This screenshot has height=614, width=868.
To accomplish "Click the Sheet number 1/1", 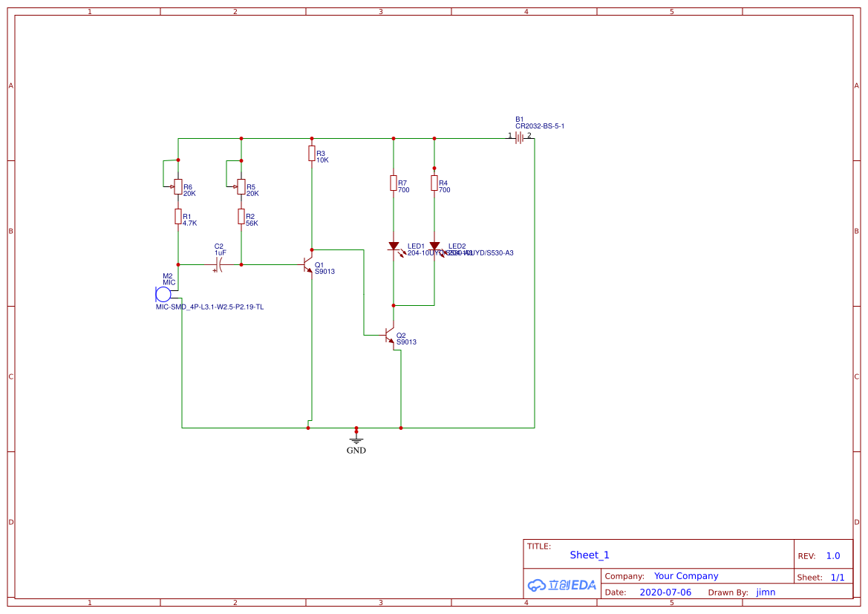I will coord(838,578).
